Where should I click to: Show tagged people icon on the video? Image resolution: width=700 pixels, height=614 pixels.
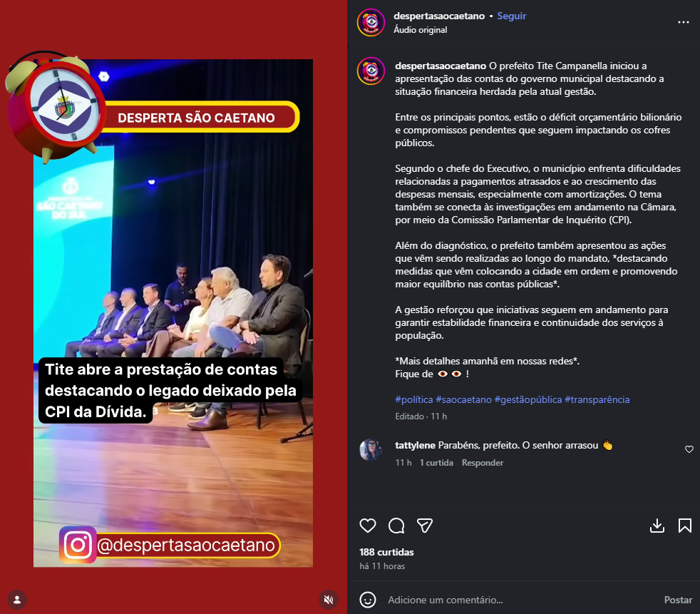tap(17, 600)
